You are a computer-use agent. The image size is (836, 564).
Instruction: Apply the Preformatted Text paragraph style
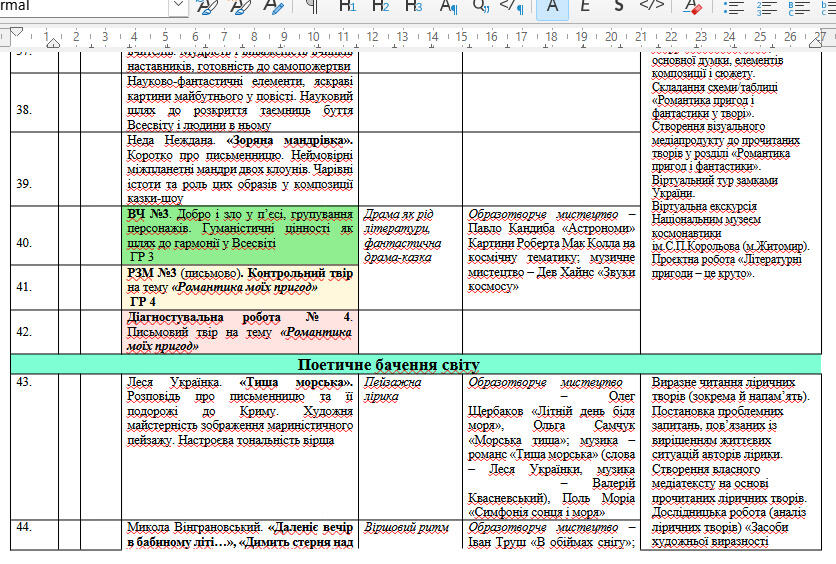tap(512, 6)
